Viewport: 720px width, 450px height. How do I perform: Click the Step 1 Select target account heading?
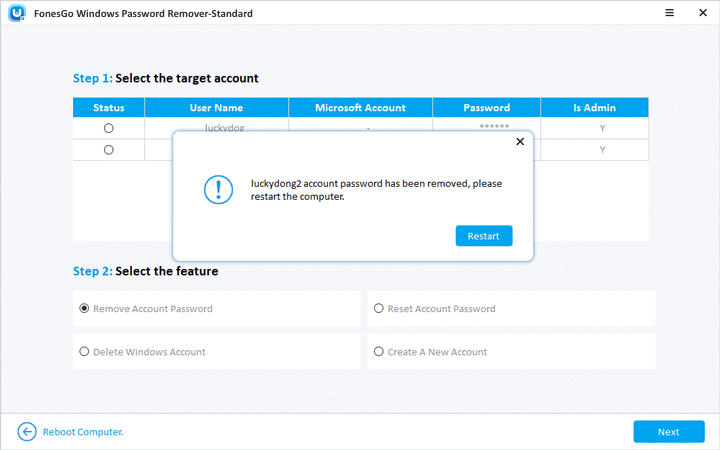pos(166,79)
